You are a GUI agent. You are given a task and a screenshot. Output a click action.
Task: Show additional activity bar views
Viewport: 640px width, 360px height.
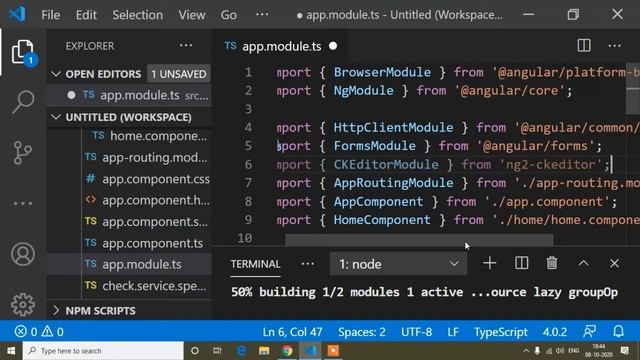click(x=23, y=203)
